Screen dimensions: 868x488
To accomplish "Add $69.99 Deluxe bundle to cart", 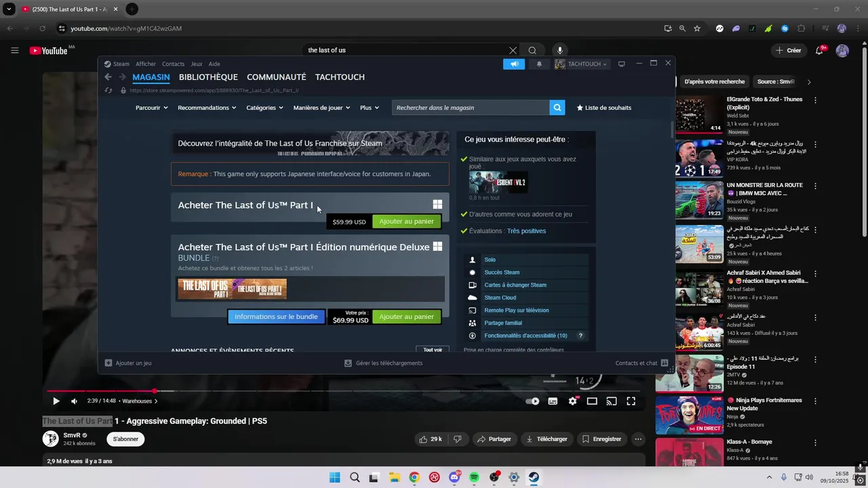I will 407,317.
